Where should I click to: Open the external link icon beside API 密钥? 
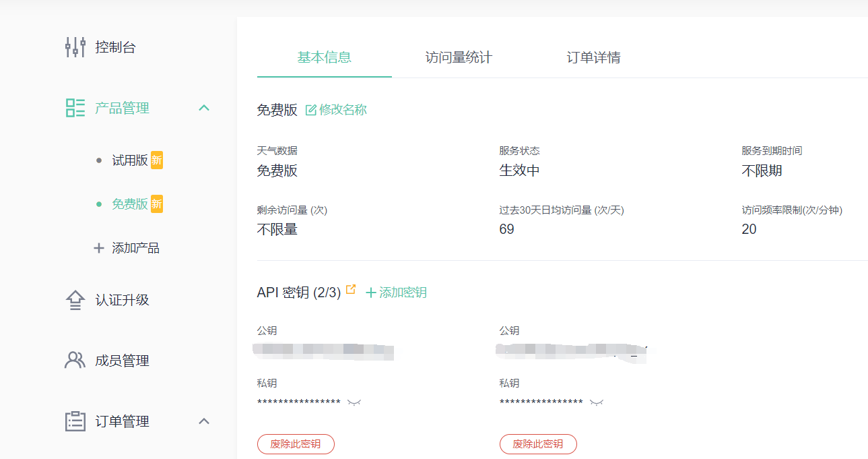350,289
